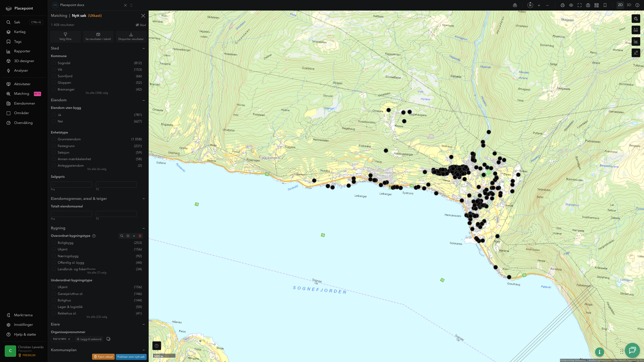This screenshot has width=644, height=362.
Task: Open the map help question icon
Action: pos(156,346)
